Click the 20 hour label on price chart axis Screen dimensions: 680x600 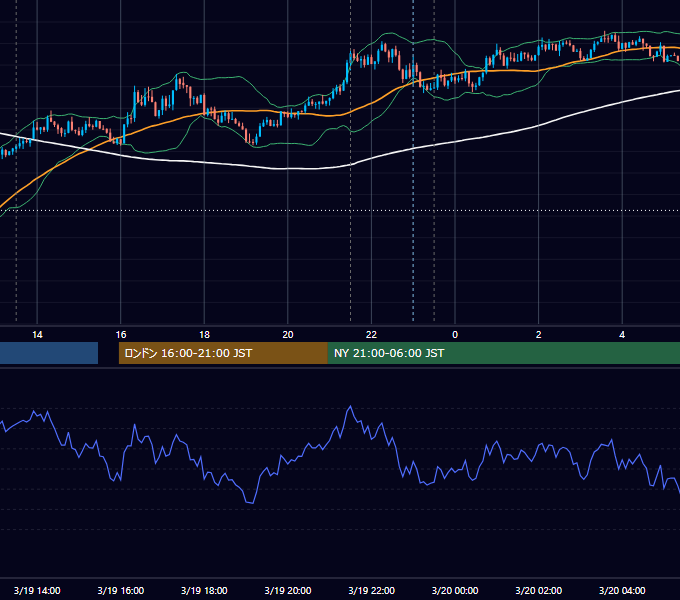pyautogui.click(x=288, y=335)
